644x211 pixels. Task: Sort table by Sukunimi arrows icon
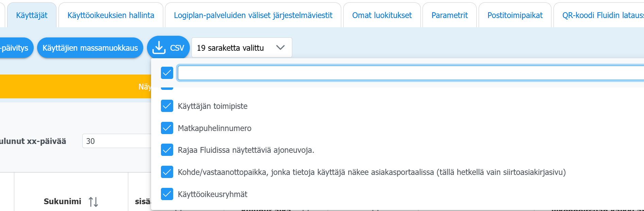93,201
